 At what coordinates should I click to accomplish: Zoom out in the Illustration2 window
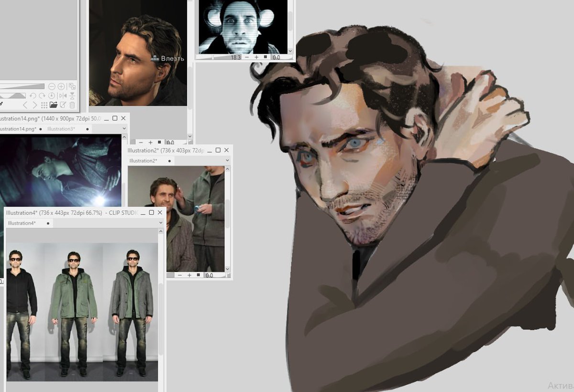coord(180,275)
